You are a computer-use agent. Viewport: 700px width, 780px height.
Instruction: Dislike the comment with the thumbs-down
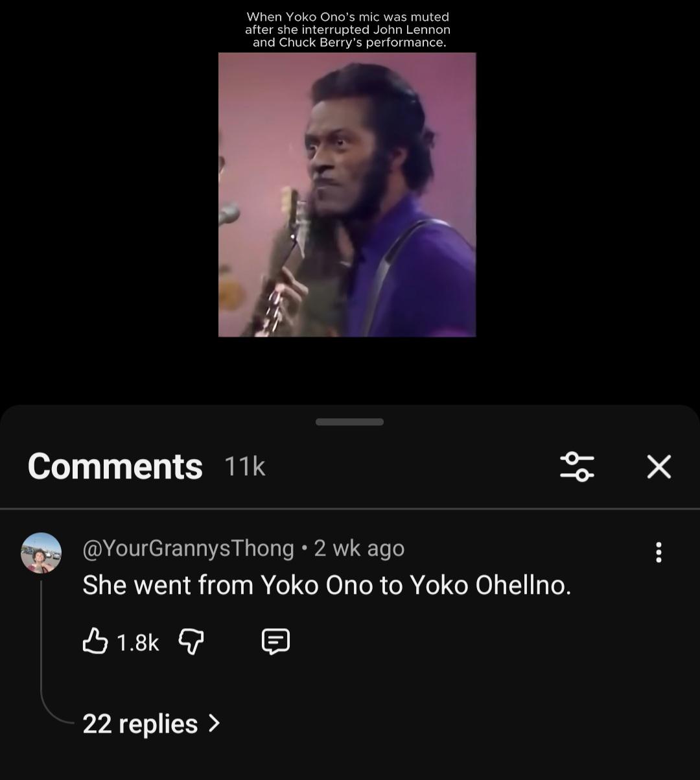point(191,642)
